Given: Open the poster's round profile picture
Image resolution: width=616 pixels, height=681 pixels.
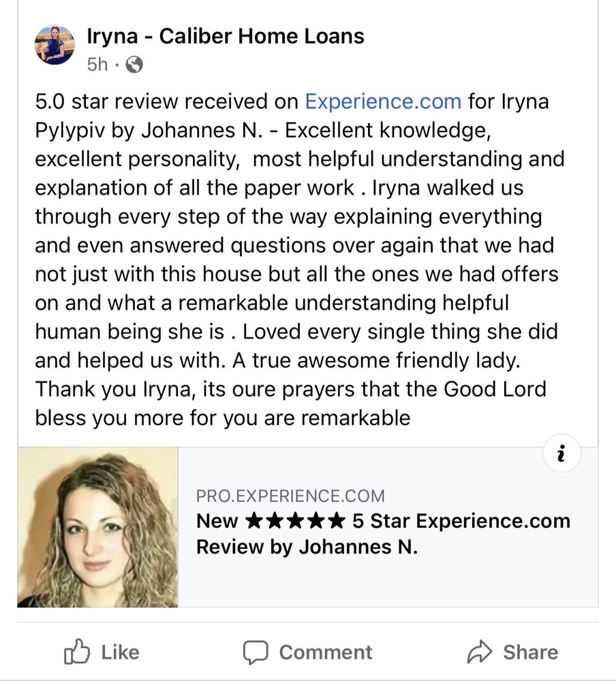Looking at the screenshot, I should coord(55,46).
